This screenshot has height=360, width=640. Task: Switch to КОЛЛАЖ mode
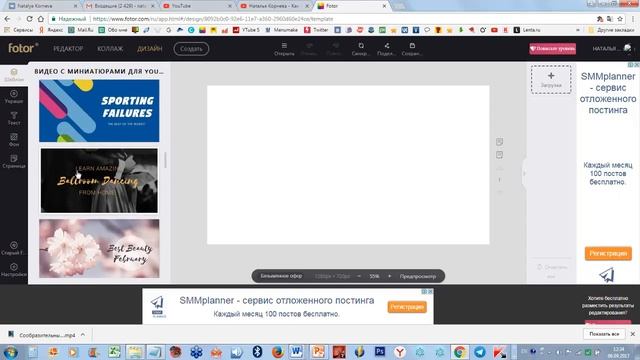point(110,49)
